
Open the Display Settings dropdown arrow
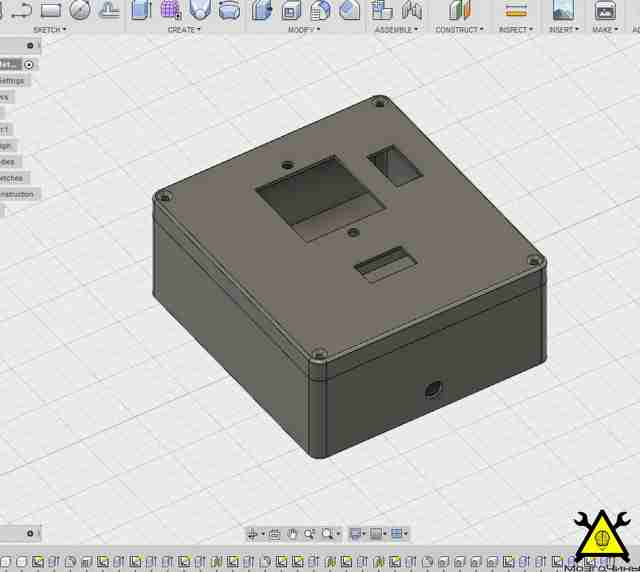363,534
